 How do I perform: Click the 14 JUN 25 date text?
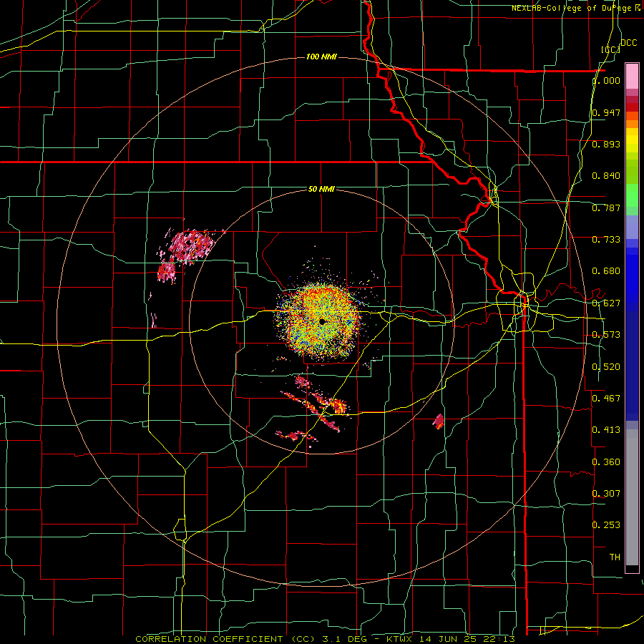(447, 639)
